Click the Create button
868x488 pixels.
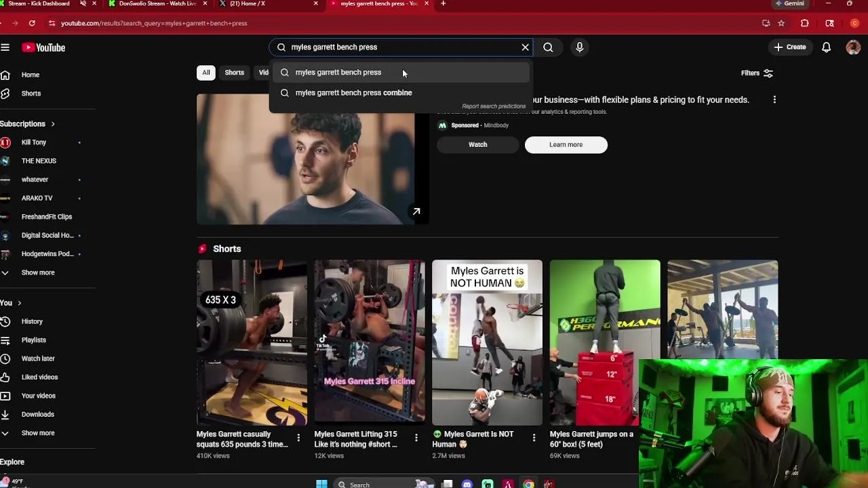tap(790, 47)
